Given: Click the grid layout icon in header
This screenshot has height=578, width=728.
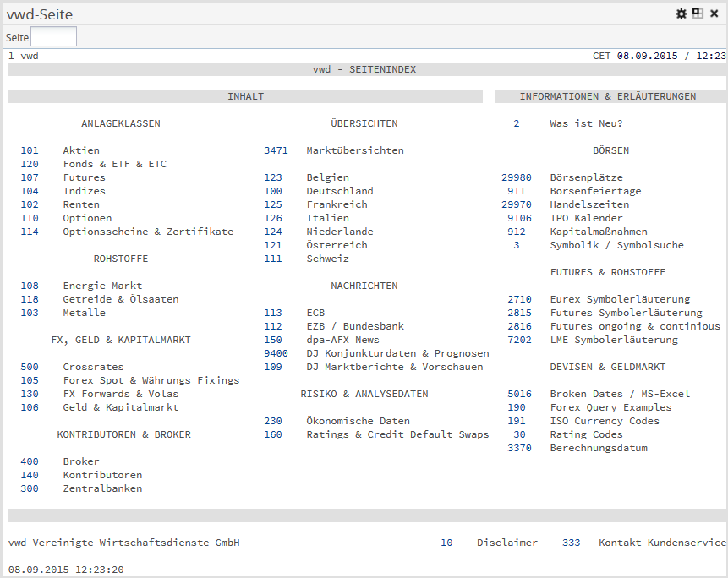Looking at the screenshot, I should click(698, 14).
